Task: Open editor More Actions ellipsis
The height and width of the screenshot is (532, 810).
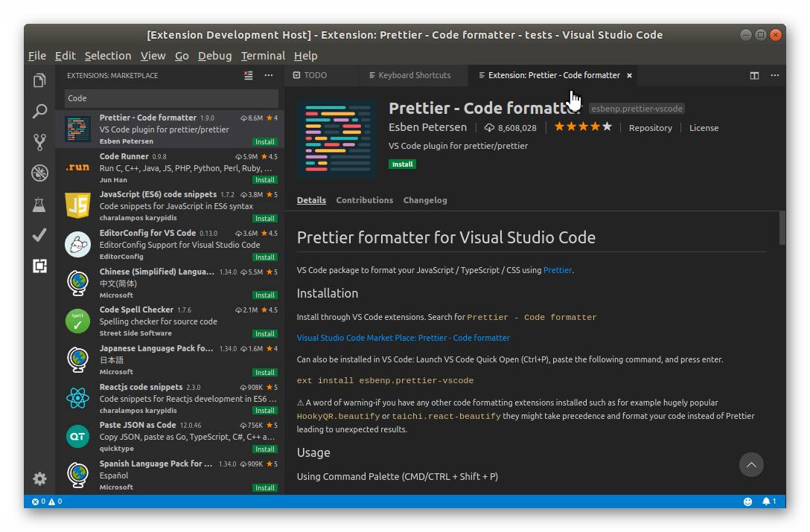Action: (774, 75)
